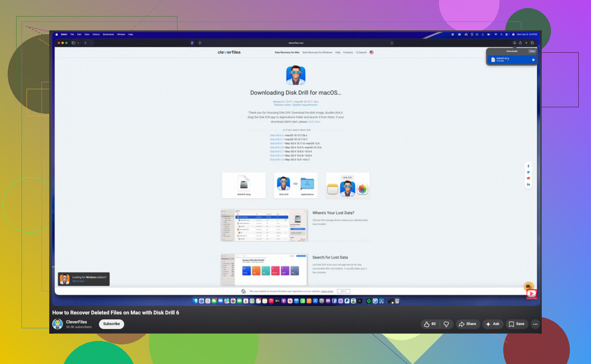Click the Apple logo menu
The image size is (591, 364).
point(57,34)
